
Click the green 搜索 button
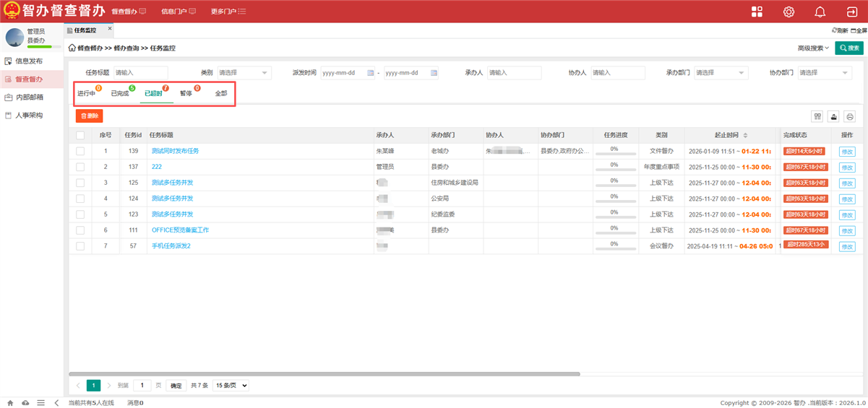tap(849, 48)
